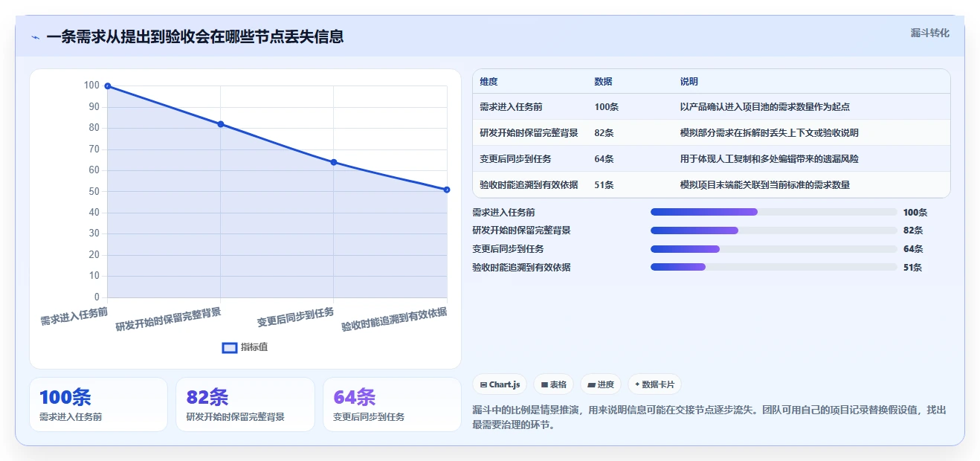This screenshot has width=980, height=461.
Task: Toggle the 指标值 legend item below the chart
Action: point(246,347)
